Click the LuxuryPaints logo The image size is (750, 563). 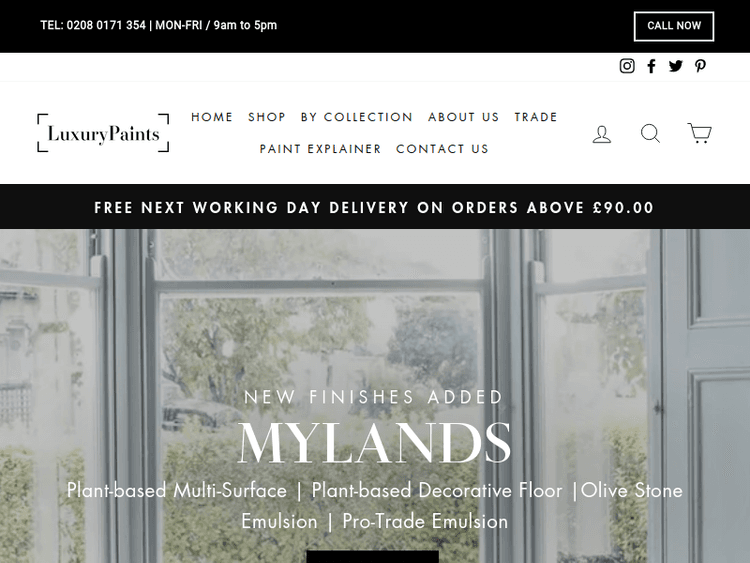pyautogui.click(x=103, y=133)
